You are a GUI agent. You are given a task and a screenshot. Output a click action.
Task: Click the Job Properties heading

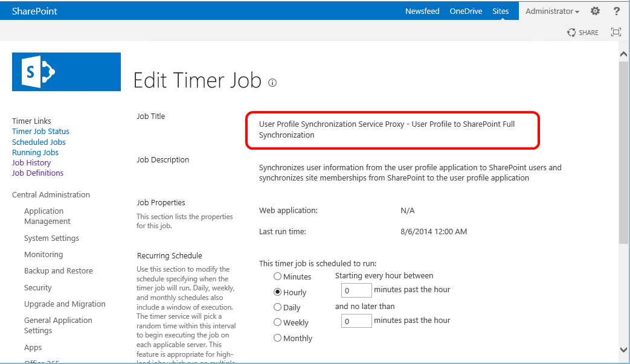161,203
